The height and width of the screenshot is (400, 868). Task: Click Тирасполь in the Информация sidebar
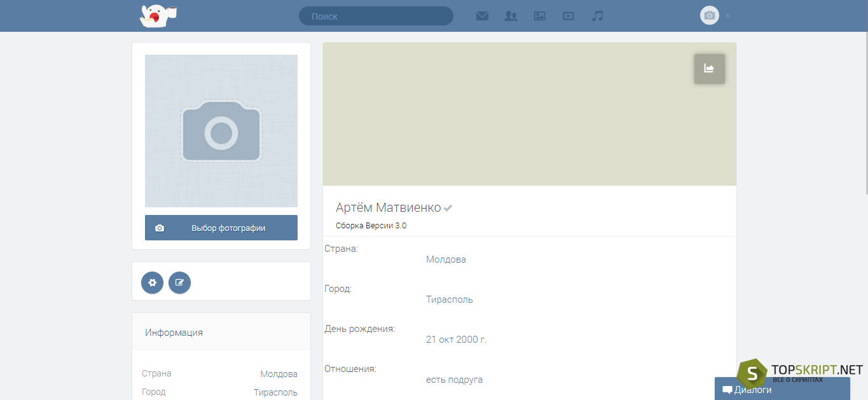pyautogui.click(x=275, y=392)
